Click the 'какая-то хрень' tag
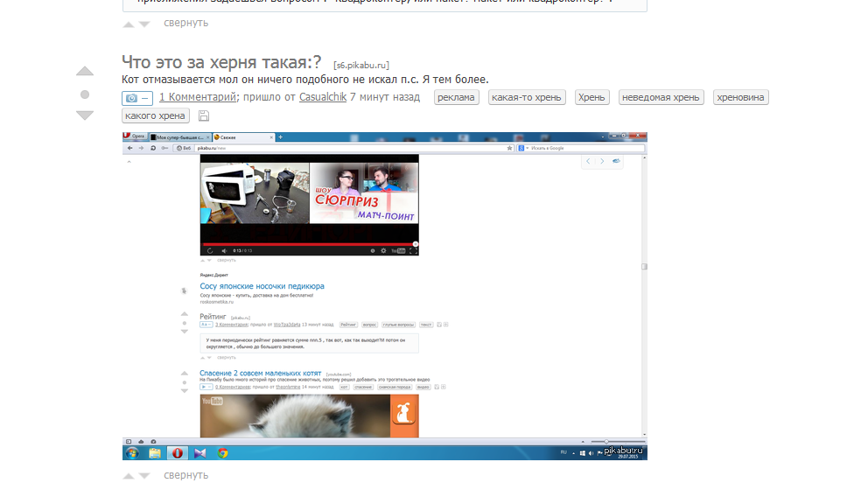This screenshot has height=504, width=847. [x=527, y=97]
